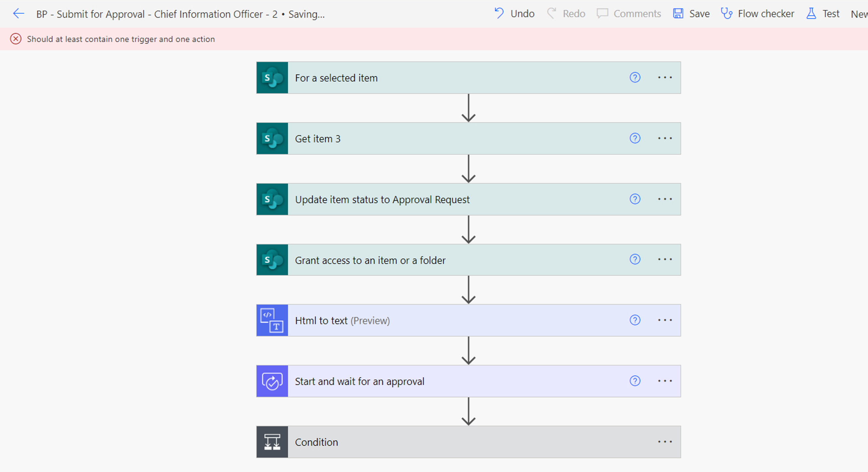Open the Flow checker
This screenshot has width=868, height=472.
[x=757, y=14]
